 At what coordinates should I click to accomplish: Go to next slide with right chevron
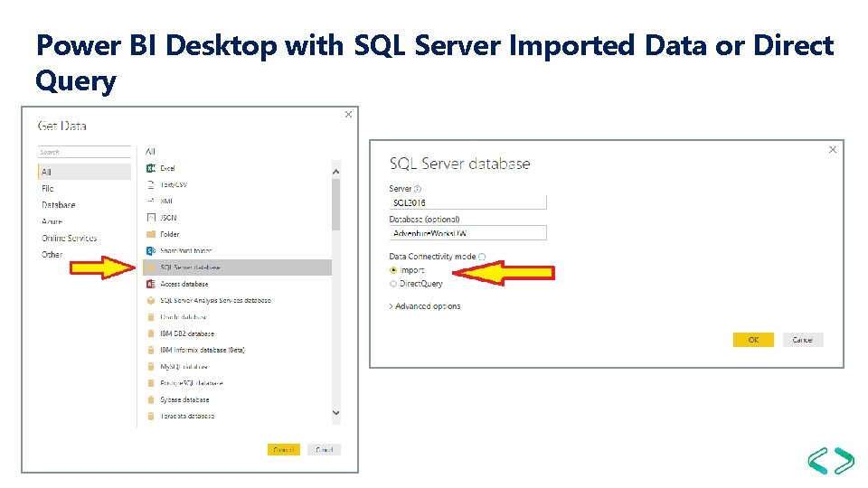(844, 460)
